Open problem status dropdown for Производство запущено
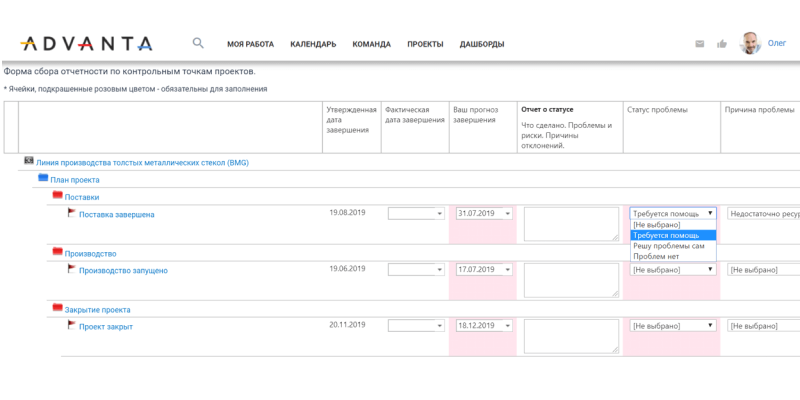800x400 pixels. point(672,270)
